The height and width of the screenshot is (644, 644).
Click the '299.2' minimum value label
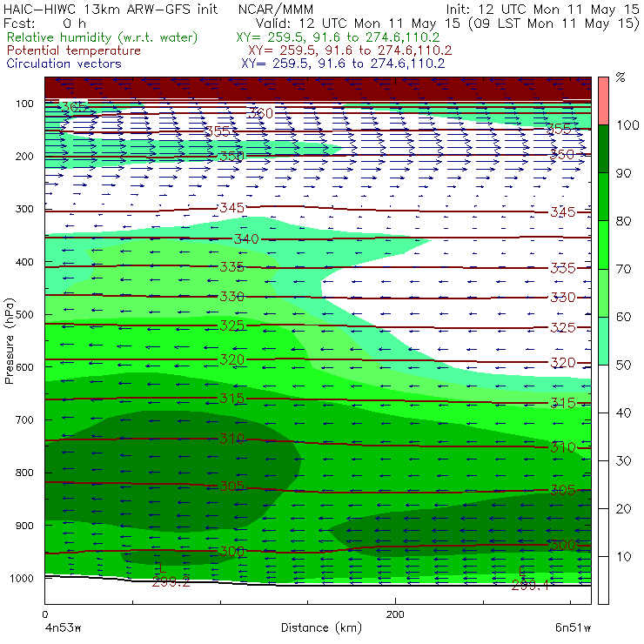tap(171, 582)
